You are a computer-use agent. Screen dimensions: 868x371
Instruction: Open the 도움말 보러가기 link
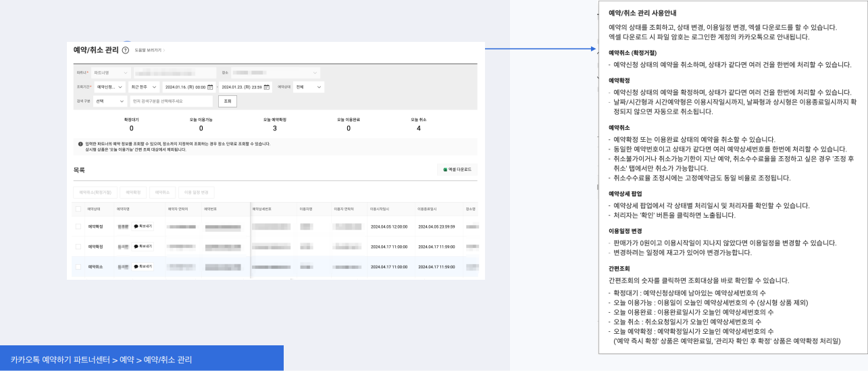pyautogui.click(x=149, y=51)
